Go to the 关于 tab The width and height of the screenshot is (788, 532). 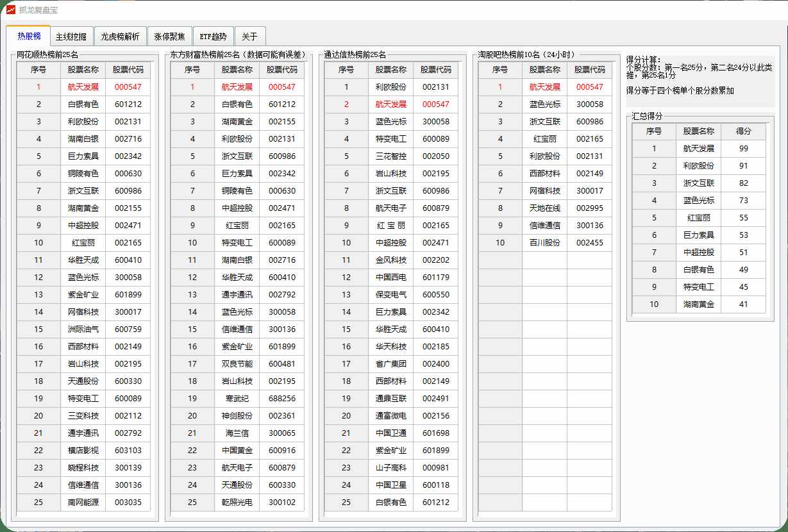[249, 37]
